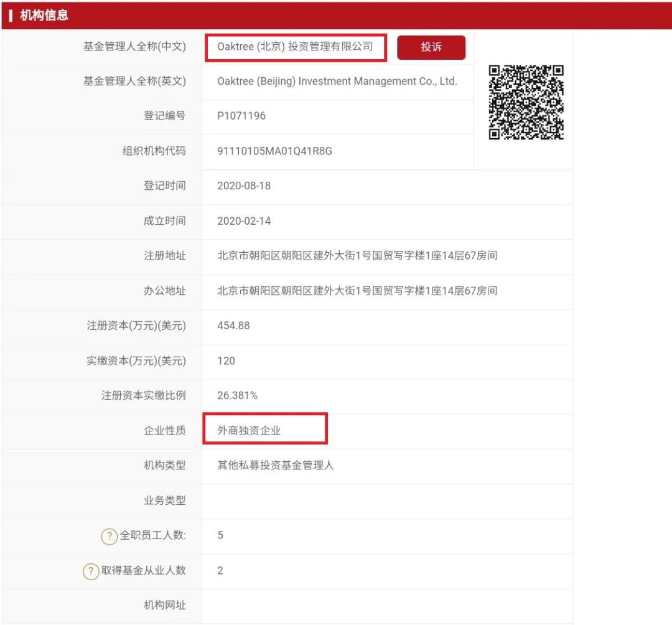Click the help icon beside 全职员工人数
The width and height of the screenshot is (672, 625).
(110, 536)
